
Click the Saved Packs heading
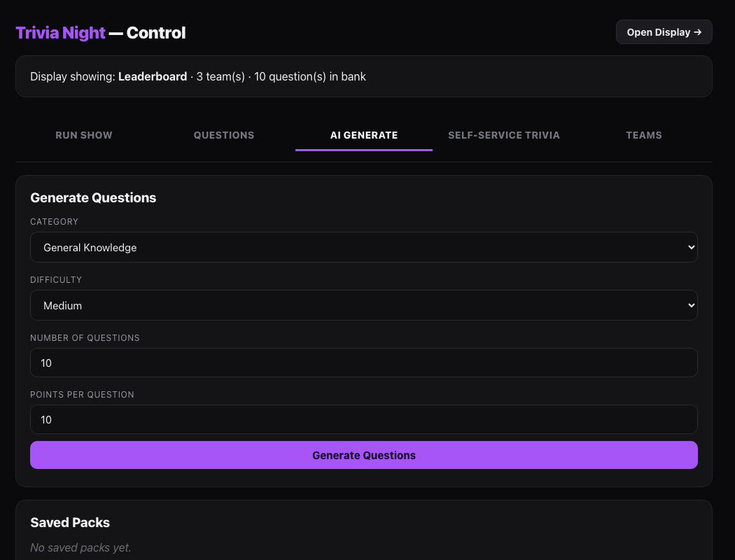click(x=70, y=522)
